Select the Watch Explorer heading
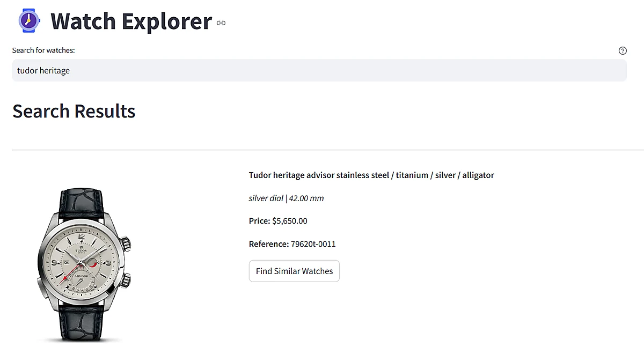 [131, 21]
